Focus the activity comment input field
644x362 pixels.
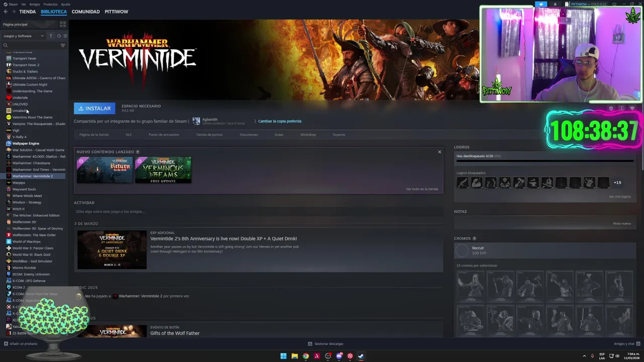(x=258, y=212)
